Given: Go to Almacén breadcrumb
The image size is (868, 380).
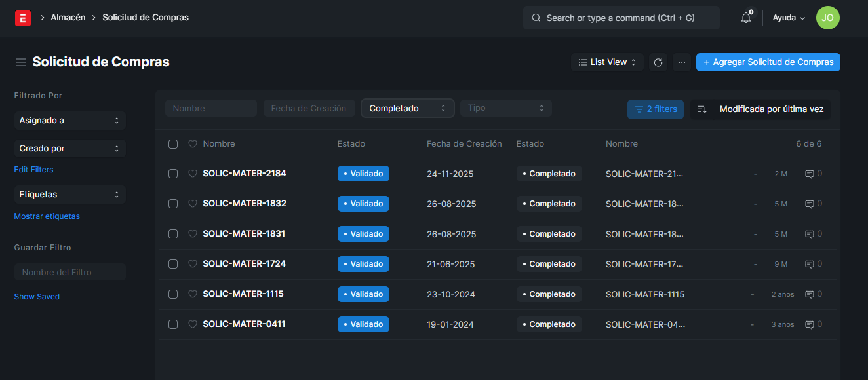Looking at the screenshot, I should (68, 18).
